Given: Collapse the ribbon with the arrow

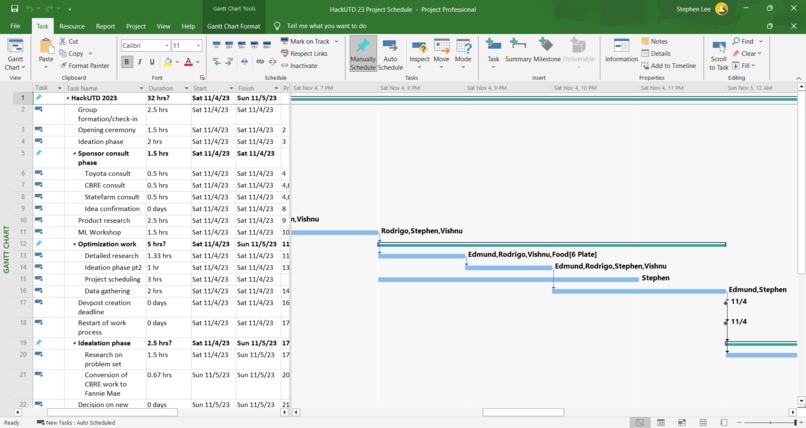Looking at the screenshot, I should point(798,78).
